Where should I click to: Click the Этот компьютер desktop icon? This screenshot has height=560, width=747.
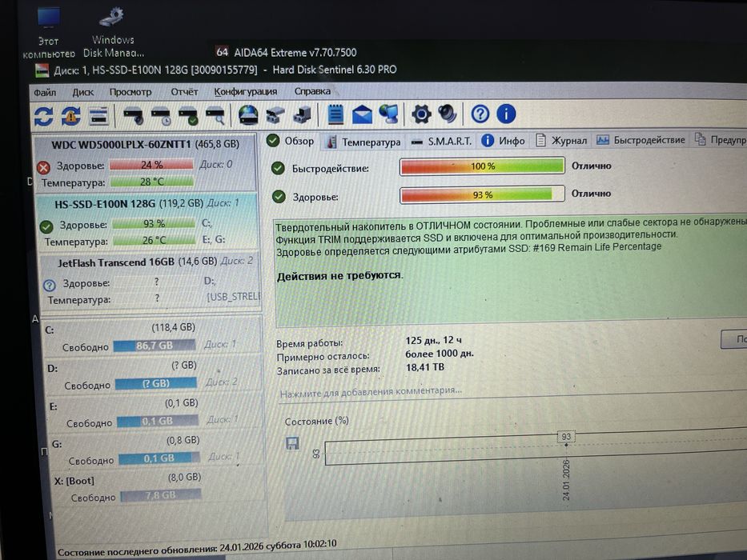pyautogui.click(x=48, y=32)
